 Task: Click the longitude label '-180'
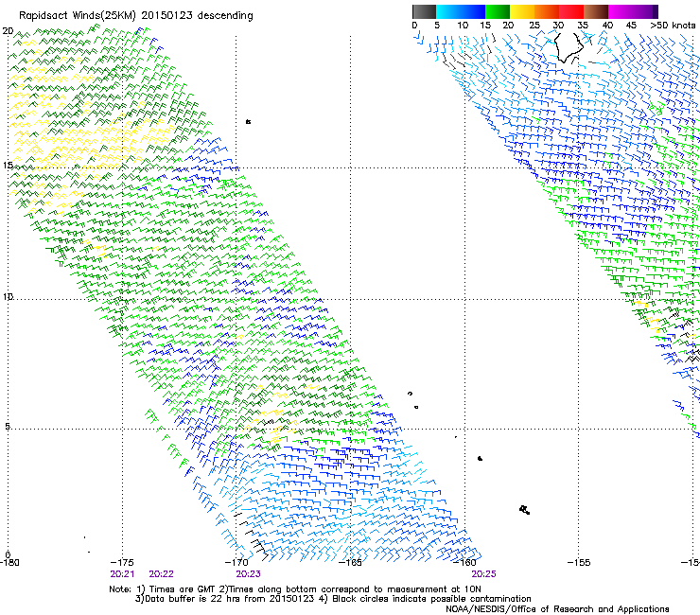pyautogui.click(x=9, y=562)
